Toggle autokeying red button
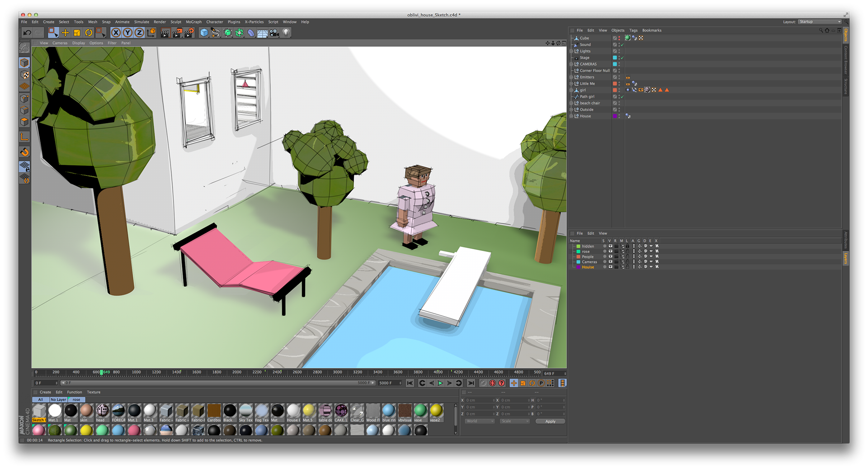Viewport: 868px width, 469px height. coord(492,383)
